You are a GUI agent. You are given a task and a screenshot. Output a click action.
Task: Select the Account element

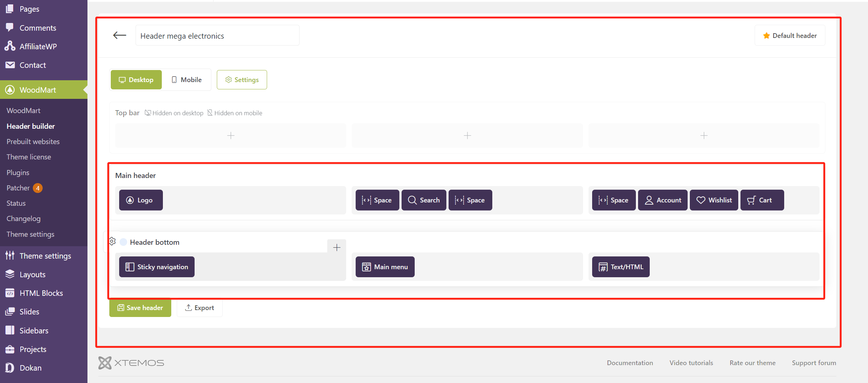[663, 200]
